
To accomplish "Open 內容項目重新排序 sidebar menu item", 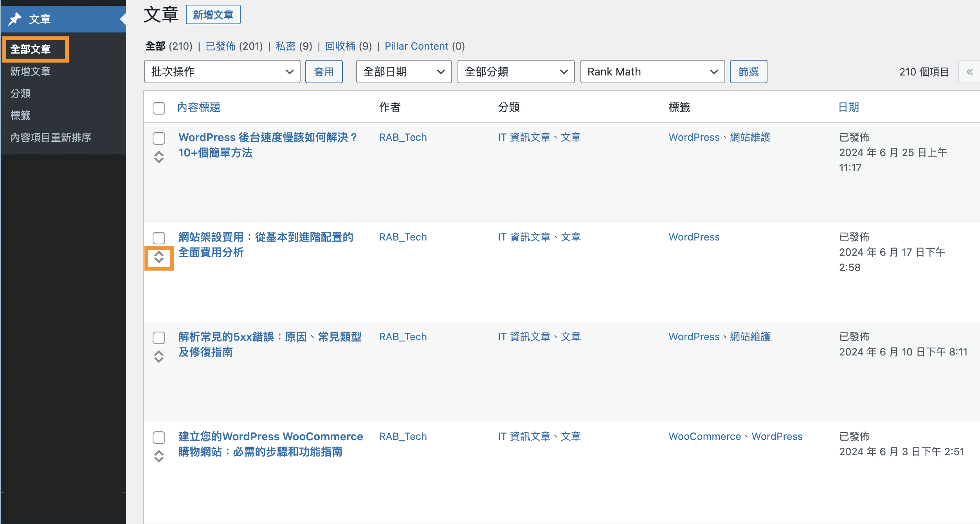I will pyautogui.click(x=51, y=138).
